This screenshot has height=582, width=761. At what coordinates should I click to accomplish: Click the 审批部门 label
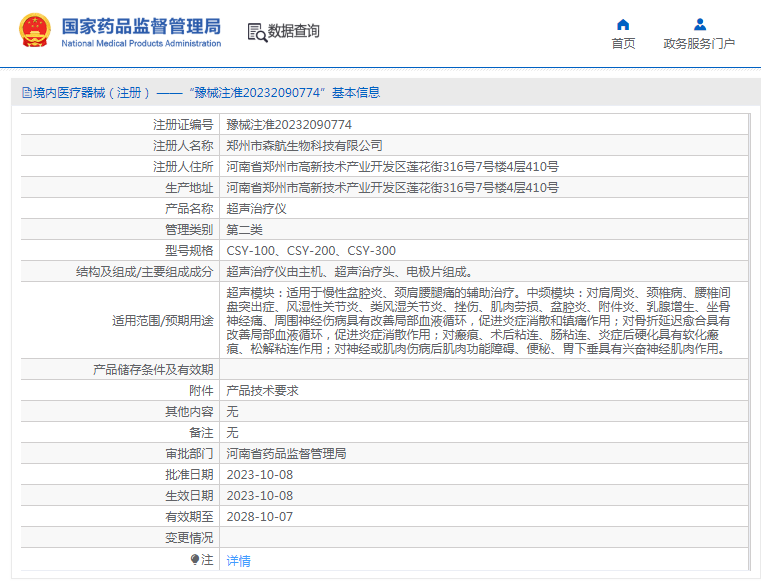coord(189,454)
